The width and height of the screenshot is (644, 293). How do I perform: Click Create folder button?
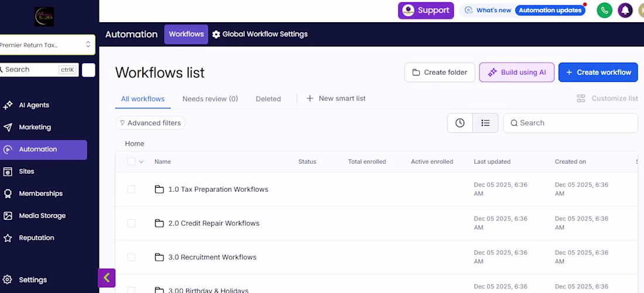coord(440,73)
